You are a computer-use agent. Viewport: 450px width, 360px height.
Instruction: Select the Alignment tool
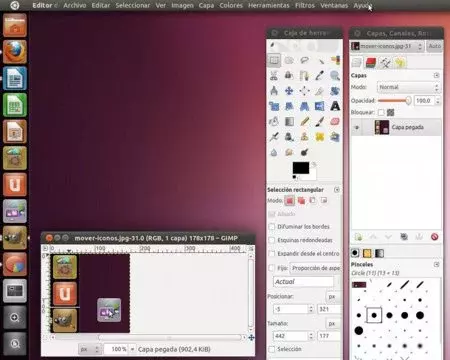[304, 91]
